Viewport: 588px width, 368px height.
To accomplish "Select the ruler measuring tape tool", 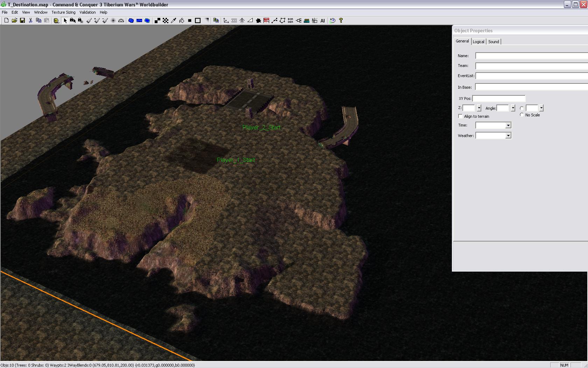I will click(56, 21).
